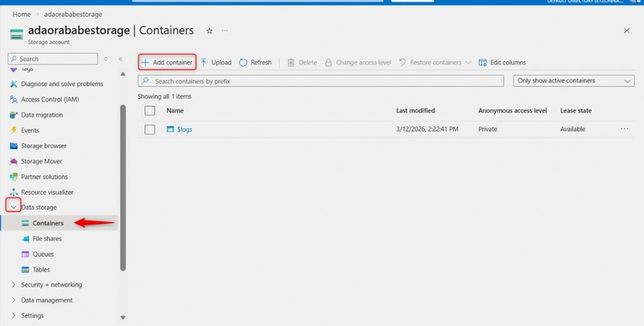Screen dimensions: 644x326
Task: Click the adaorababestorage breadcrumb
Action: click(x=73, y=14)
